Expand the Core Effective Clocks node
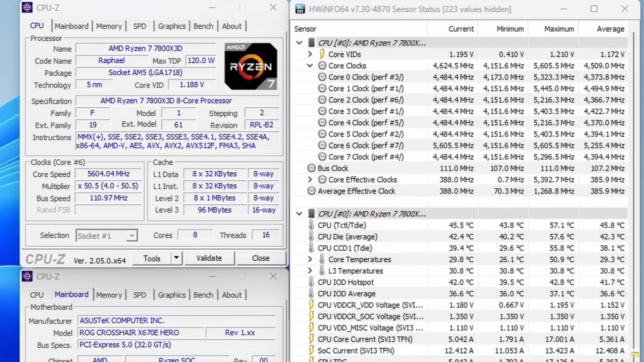Screen dimensions: 644x362 click(x=310, y=180)
